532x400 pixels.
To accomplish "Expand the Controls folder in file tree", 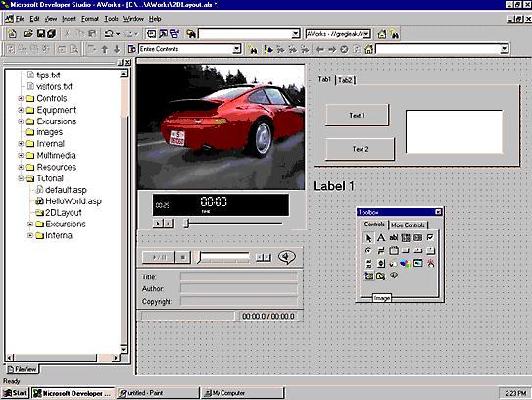I will (x=21, y=98).
